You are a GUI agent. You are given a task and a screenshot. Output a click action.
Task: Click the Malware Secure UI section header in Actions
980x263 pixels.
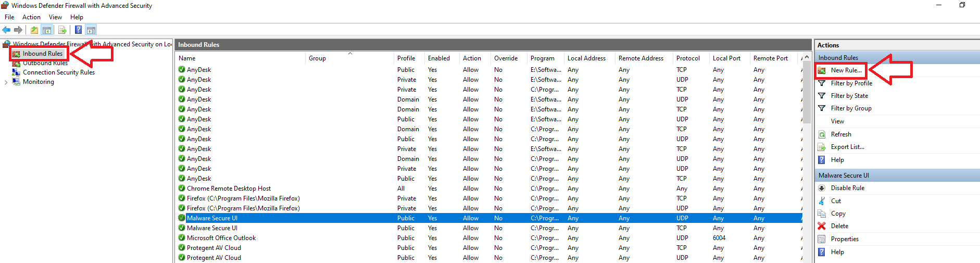[897, 176]
